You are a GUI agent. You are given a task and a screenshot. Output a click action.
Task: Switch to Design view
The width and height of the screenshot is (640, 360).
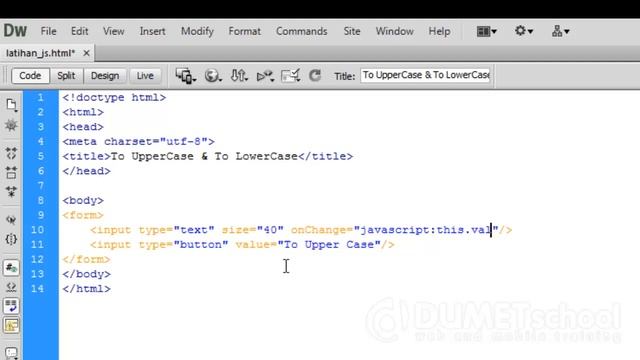click(105, 76)
